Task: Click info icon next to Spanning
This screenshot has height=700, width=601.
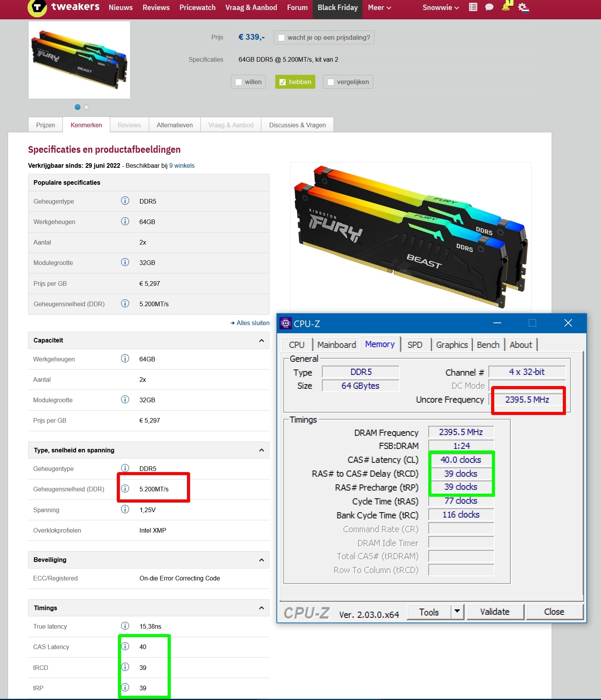Action: (x=125, y=509)
